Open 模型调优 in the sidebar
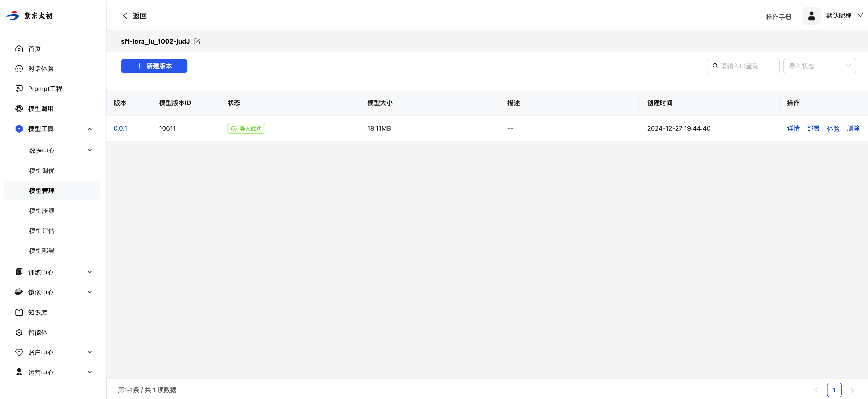The height and width of the screenshot is (399, 868). [42, 171]
